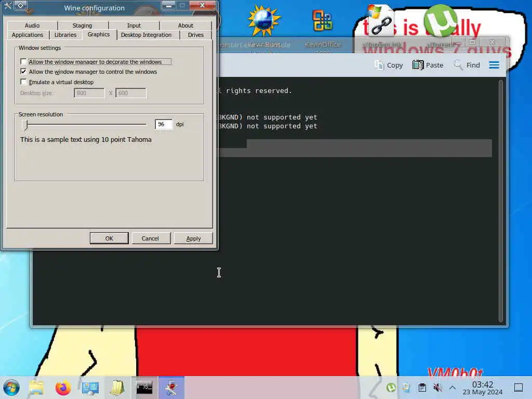Click the 96 dpi input field
This screenshot has height=399, width=532.
click(164, 125)
